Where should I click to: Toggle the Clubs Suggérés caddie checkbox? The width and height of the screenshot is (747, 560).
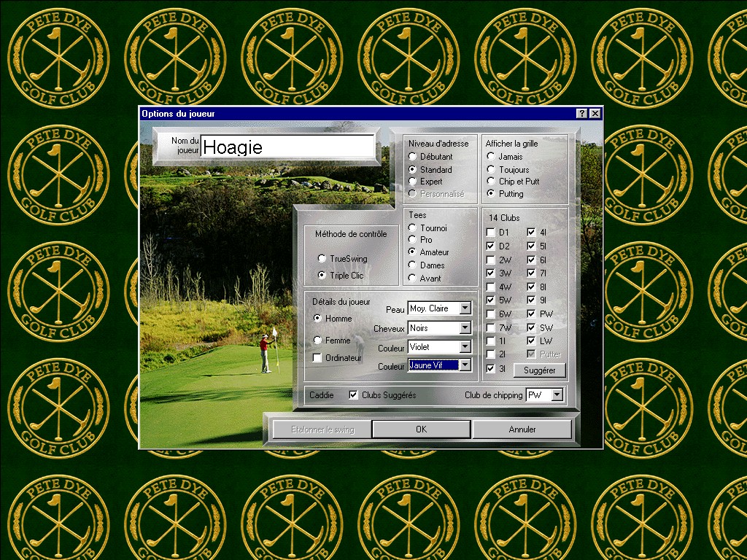tap(354, 394)
